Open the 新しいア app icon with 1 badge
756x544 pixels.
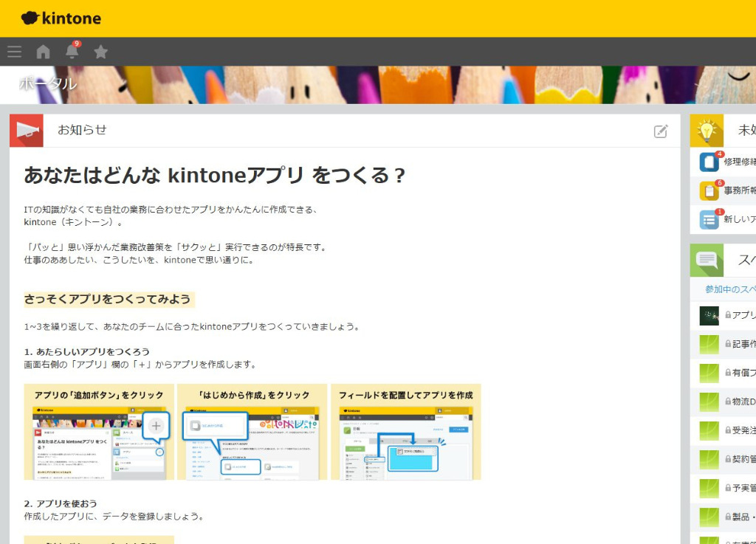[709, 220]
